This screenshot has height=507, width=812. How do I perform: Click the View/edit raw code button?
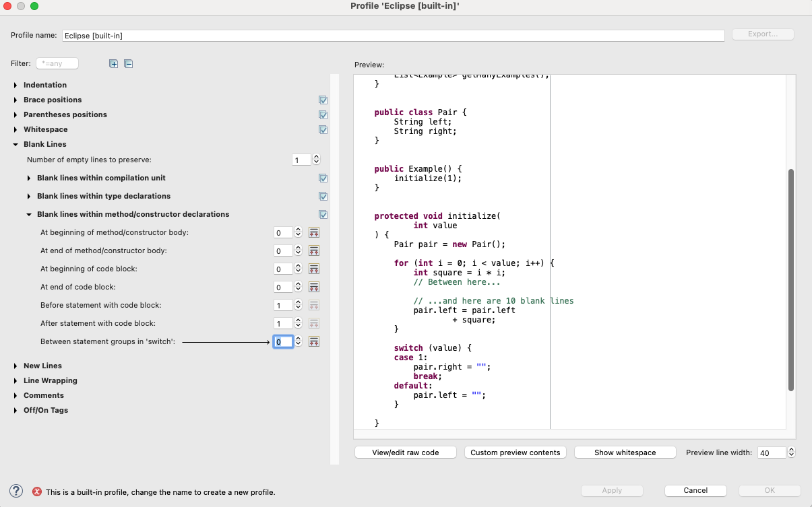(x=406, y=452)
